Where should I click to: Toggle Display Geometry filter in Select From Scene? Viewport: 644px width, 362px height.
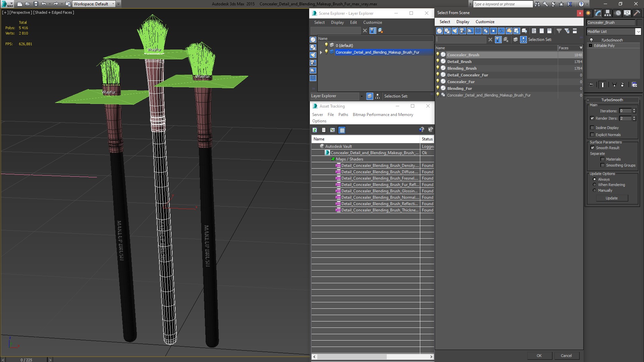(x=439, y=31)
